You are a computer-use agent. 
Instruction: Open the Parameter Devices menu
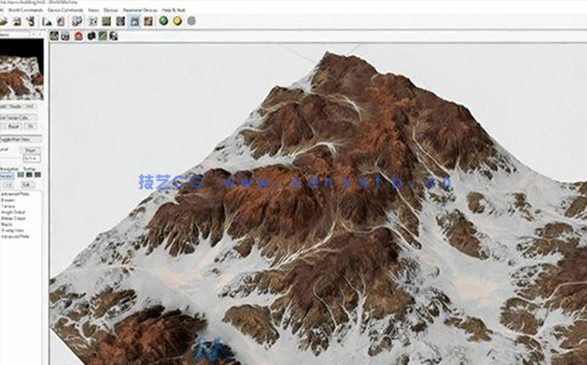pos(141,10)
